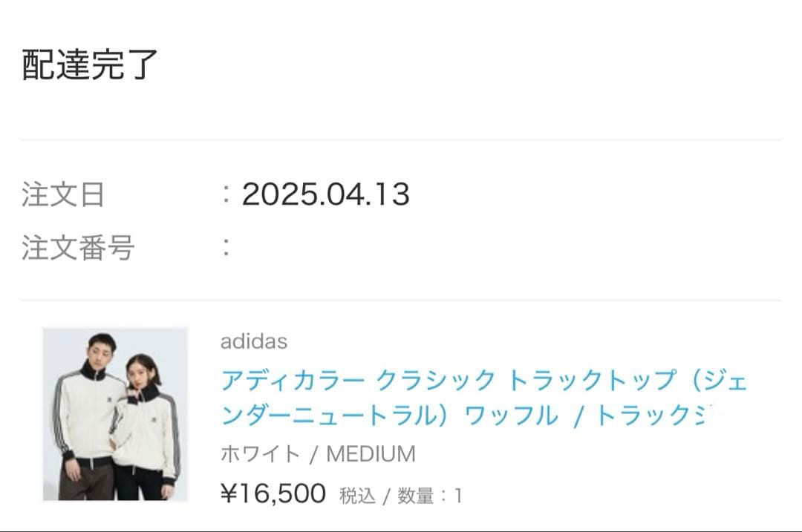
Task: Select the 配達完了 page heading
Action: coord(89,62)
